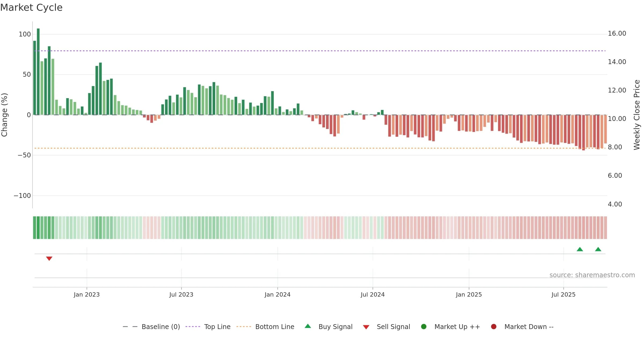This screenshot has height=362, width=644.
Task: Click the 14.00 price tick label
Action: 617,62
